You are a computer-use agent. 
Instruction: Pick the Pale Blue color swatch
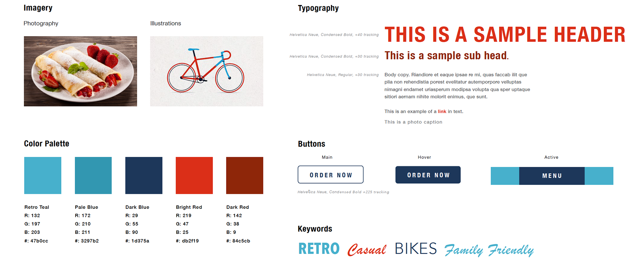coord(93,176)
